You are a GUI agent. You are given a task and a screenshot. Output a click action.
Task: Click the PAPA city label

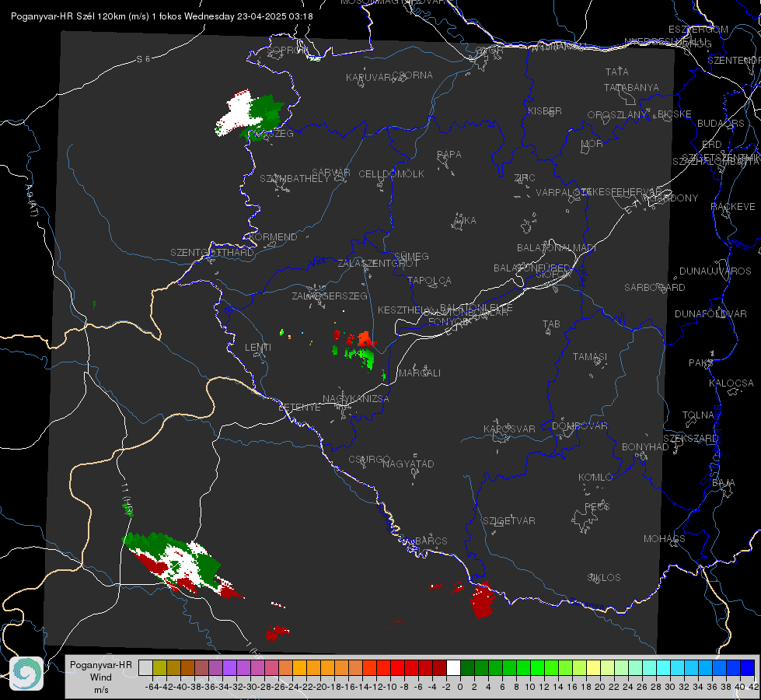click(449, 154)
